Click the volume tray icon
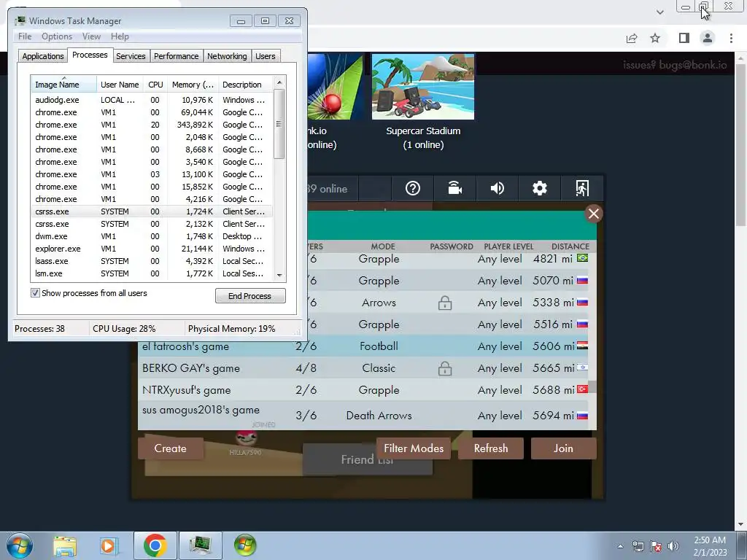The image size is (747, 560). 673,546
